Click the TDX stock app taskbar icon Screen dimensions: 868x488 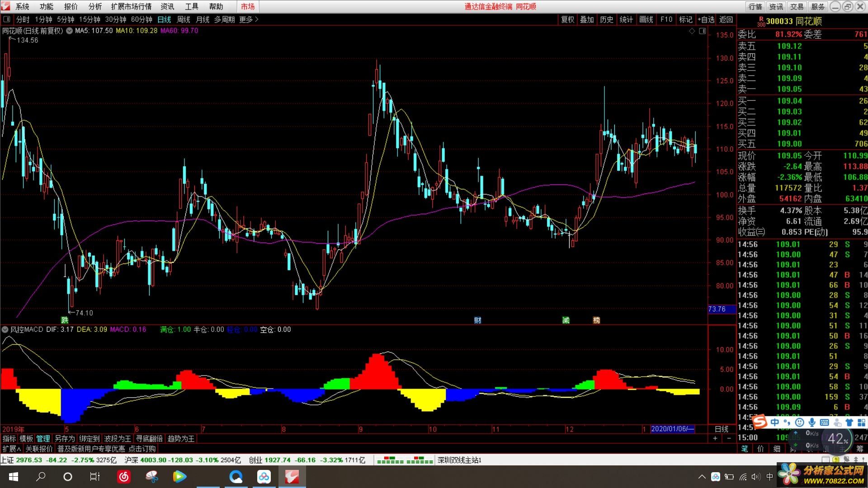coord(292,477)
